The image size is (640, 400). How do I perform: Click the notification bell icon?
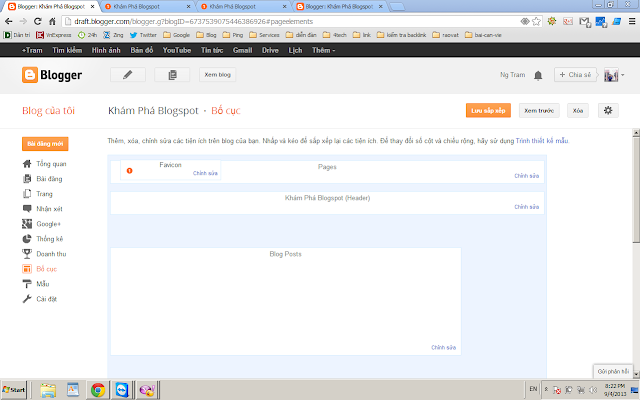538,75
